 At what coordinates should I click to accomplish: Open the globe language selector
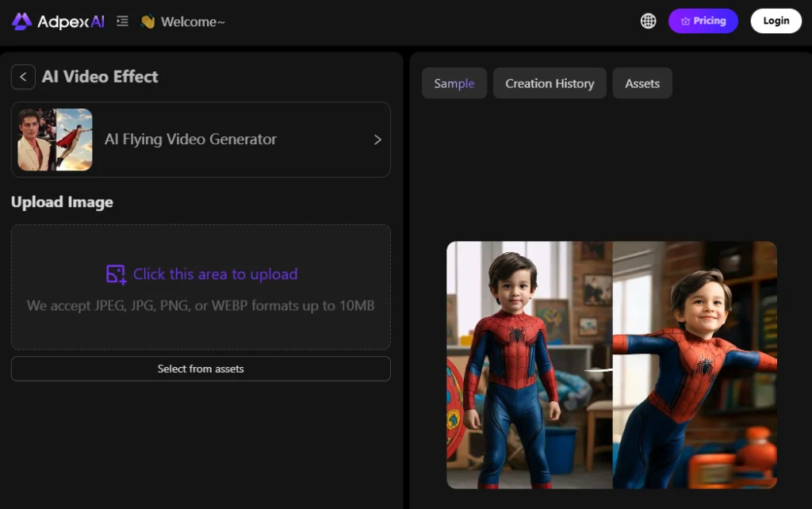click(x=648, y=21)
